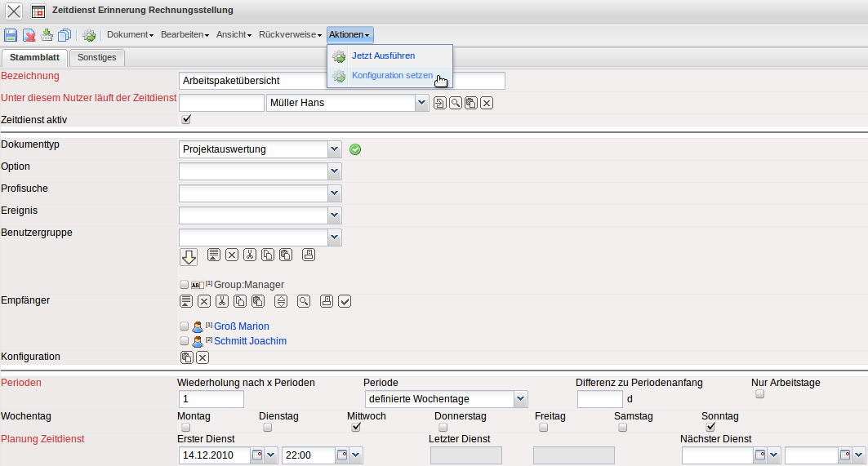The image size is (868, 466).
Task: Open the calendar picker for Erster Dienst date
Action: (257, 455)
